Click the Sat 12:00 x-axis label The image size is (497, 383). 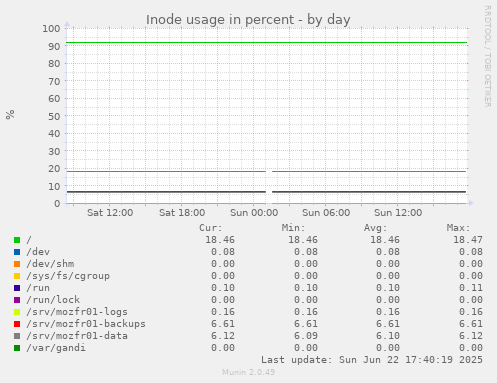110,213
